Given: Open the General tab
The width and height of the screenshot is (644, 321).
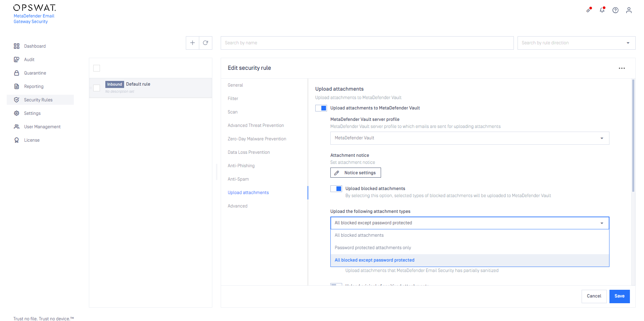Looking at the screenshot, I should 235,85.
